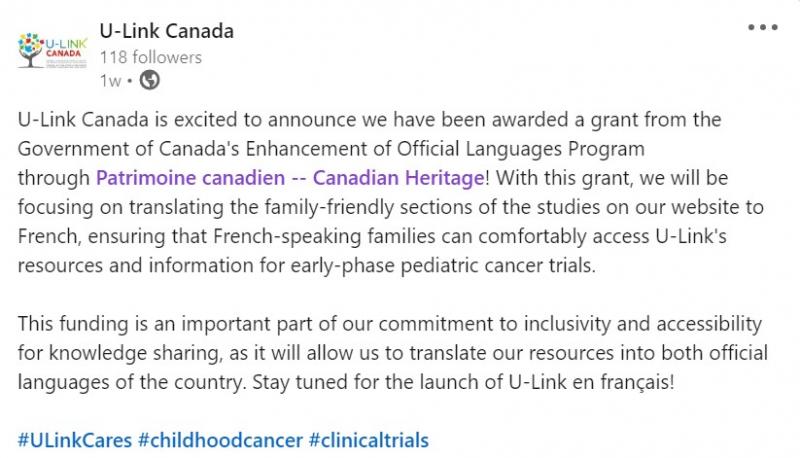Click the 118 followers count
This screenshot has height=458, width=800.
[151, 57]
